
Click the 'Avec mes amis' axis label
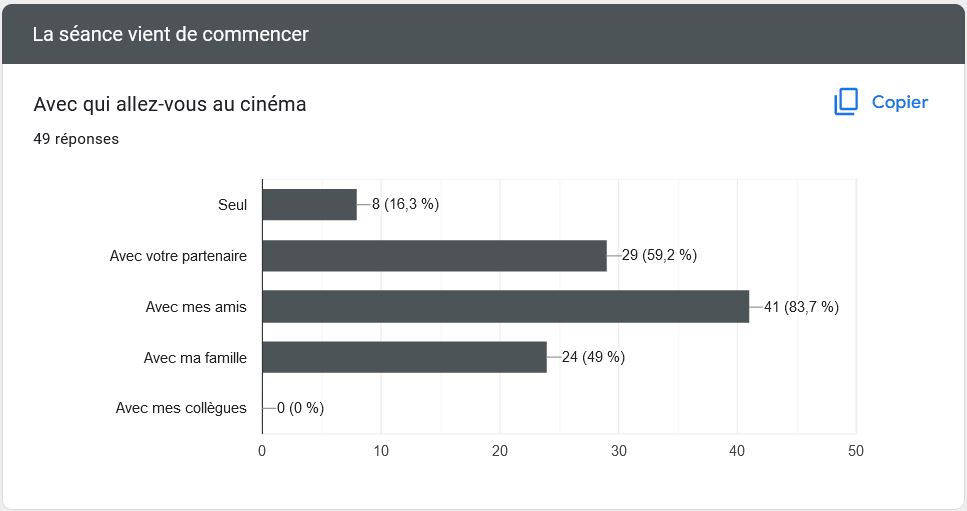(x=196, y=307)
